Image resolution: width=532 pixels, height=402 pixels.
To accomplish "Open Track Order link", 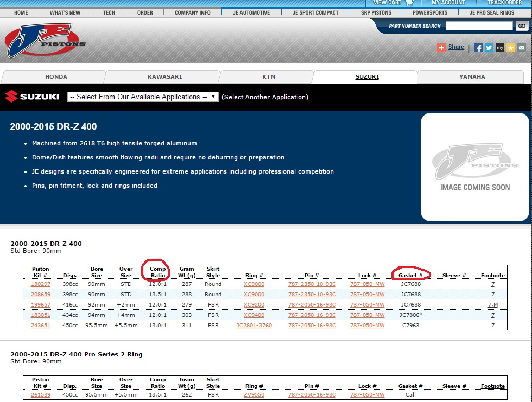I will pyautogui.click(x=504, y=2).
